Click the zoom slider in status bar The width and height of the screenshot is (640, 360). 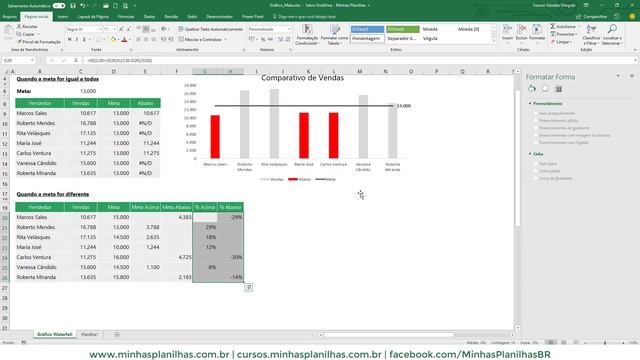tap(605, 343)
